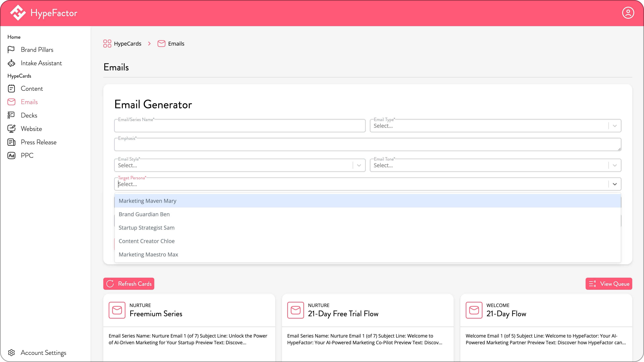Choose Brand Guardian Ben persona option
The height and width of the screenshot is (362, 644).
click(x=144, y=214)
